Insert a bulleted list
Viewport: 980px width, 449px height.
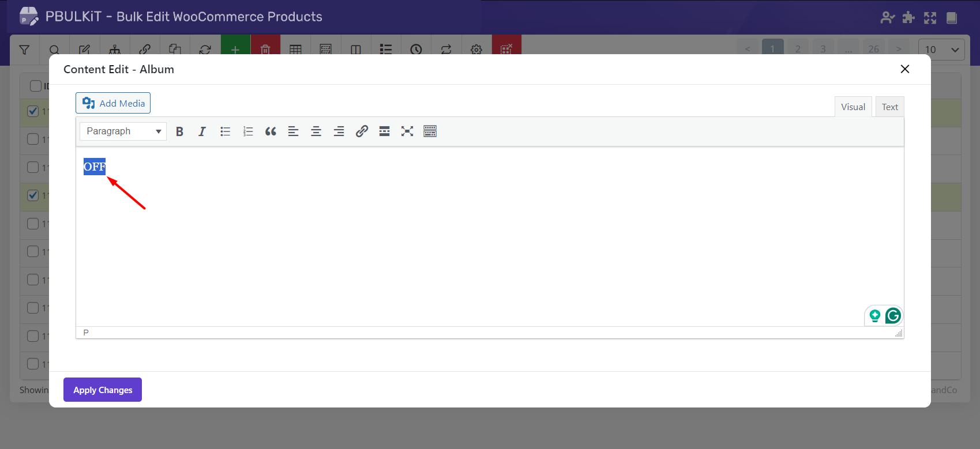point(225,131)
